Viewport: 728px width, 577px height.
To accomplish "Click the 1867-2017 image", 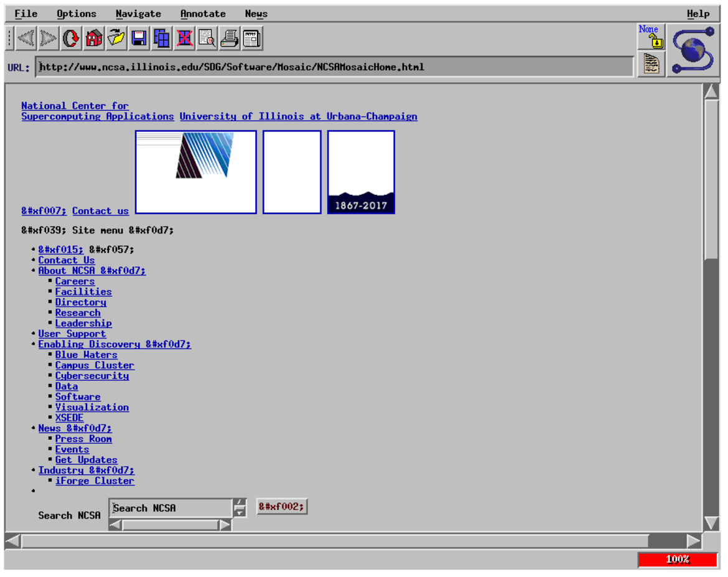I will click(362, 172).
